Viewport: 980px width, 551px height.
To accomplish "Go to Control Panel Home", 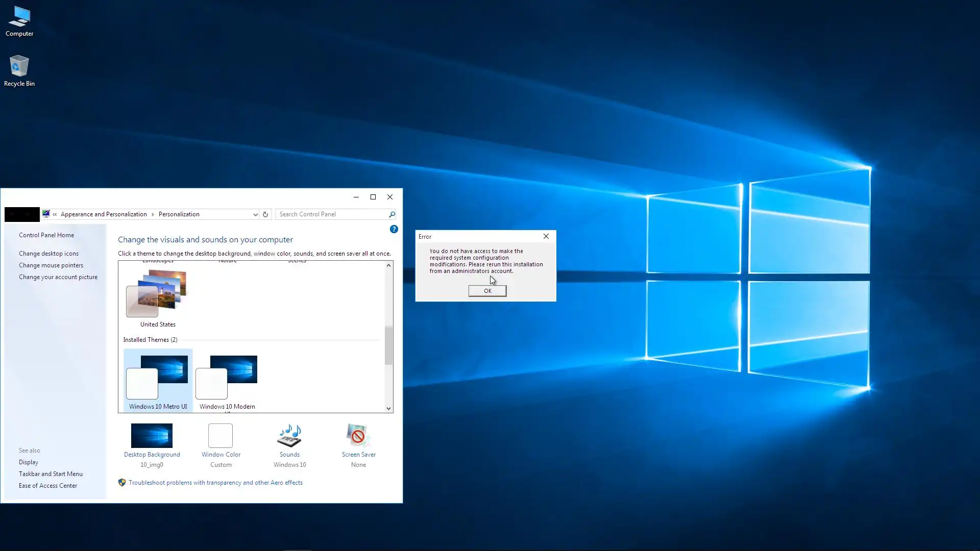I will 46,235.
